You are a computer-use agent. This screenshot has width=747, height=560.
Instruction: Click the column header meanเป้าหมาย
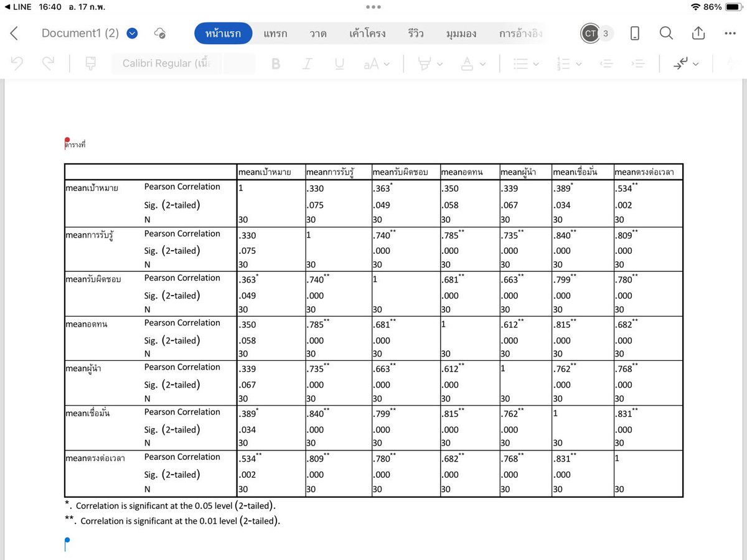[265, 172]
